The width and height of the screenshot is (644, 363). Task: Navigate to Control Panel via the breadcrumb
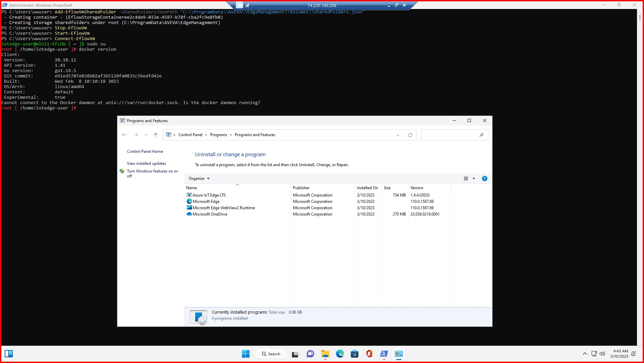click(x=190, y=135)
